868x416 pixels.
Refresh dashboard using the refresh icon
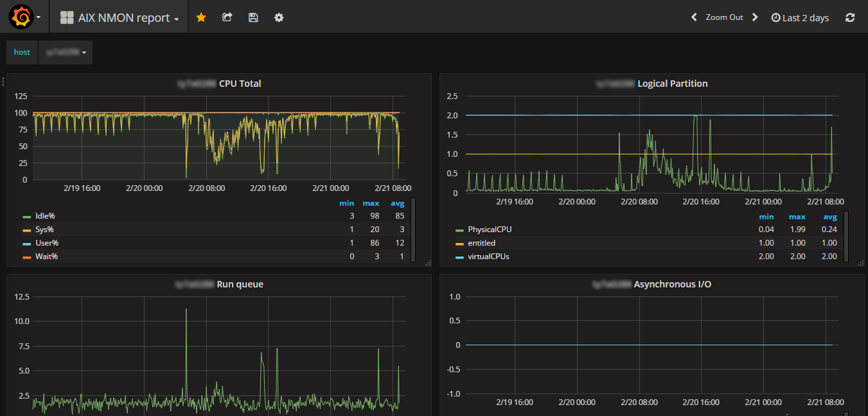(x=850, y=17)
